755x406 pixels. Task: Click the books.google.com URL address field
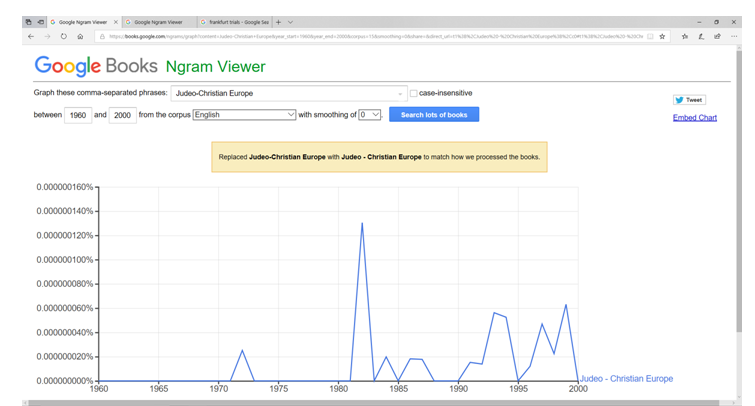376,37
